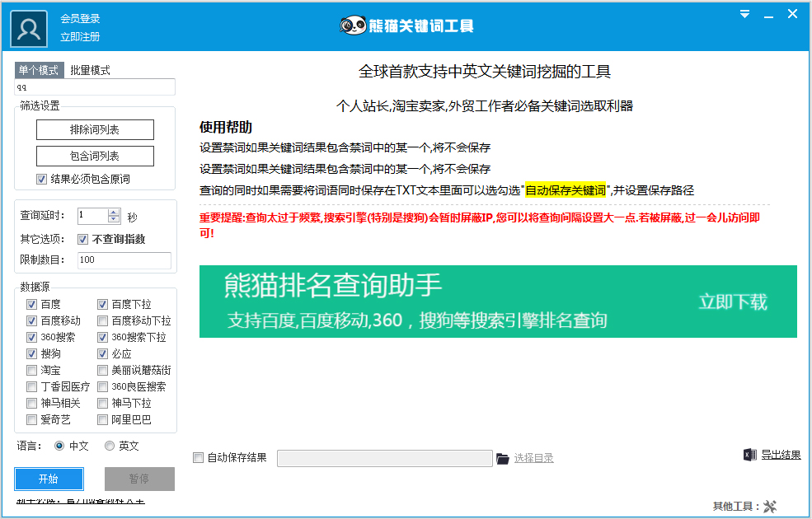Select the 英文 language radio button
Viewport: 812px width, 519px height.
click(x=110, y=446)
